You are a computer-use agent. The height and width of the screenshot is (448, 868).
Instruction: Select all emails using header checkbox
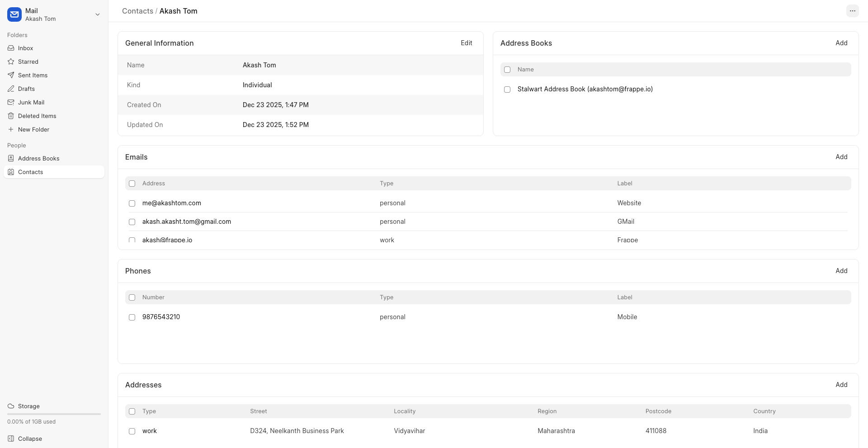point(132,184)
